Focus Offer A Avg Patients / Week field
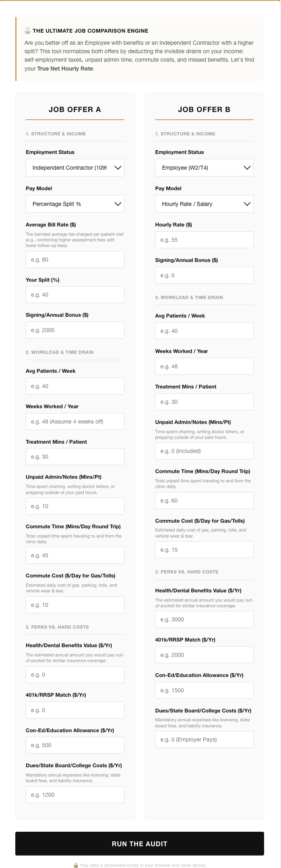 coord(75,386)
